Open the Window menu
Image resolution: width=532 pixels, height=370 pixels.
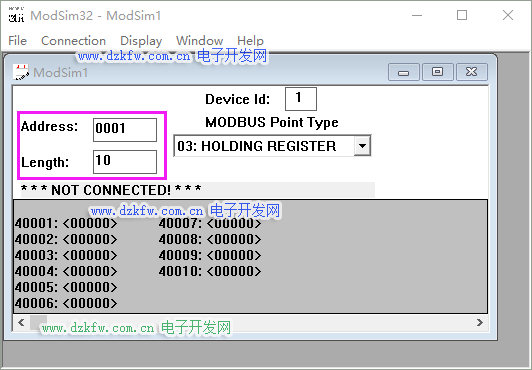pyautogui.click(x=200, y=41)
